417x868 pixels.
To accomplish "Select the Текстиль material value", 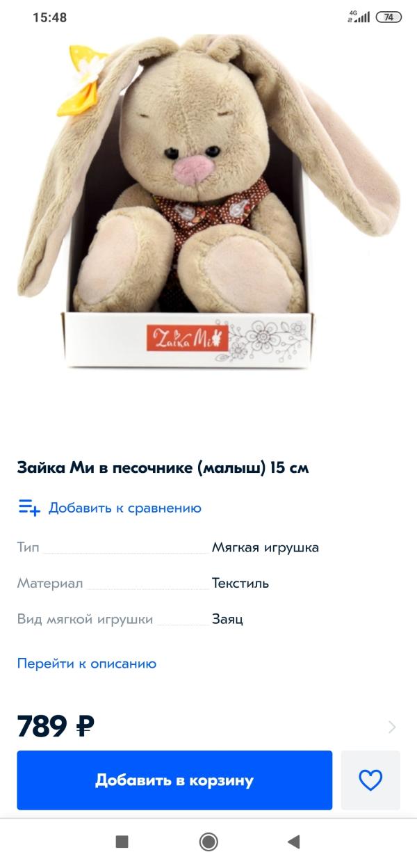I will [x=240, y=584].
